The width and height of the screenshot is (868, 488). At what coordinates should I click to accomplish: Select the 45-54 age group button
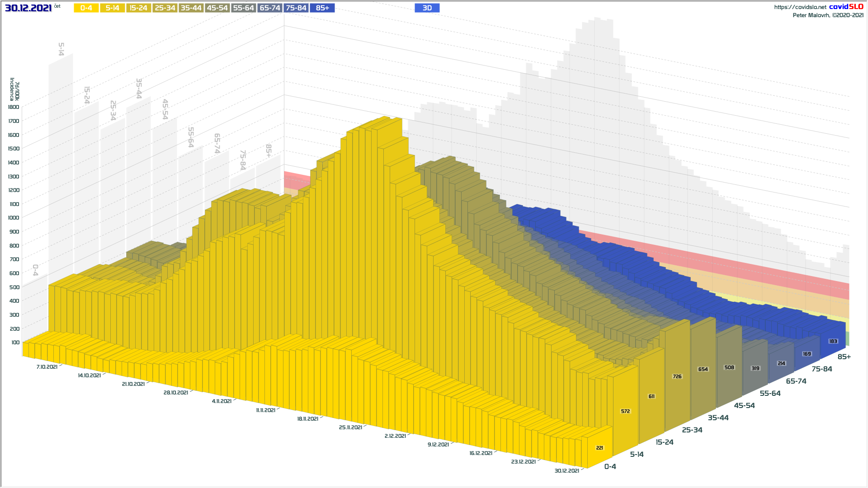[217, 8]
